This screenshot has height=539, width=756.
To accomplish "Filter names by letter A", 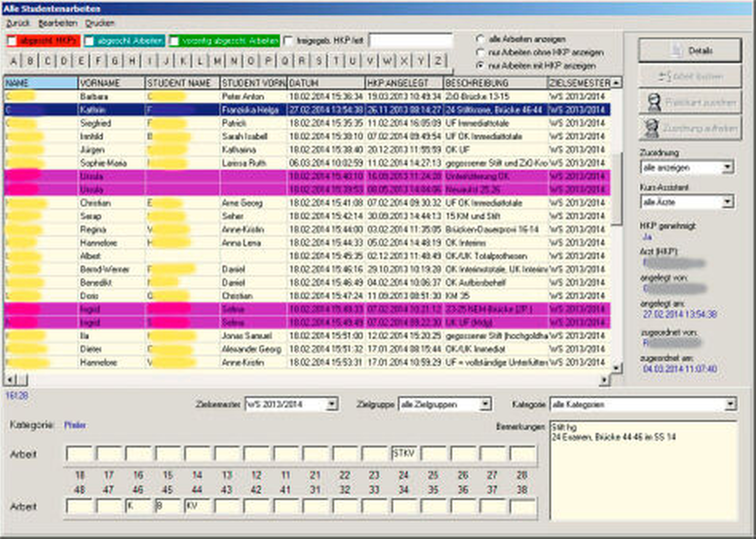I will 14,61.
